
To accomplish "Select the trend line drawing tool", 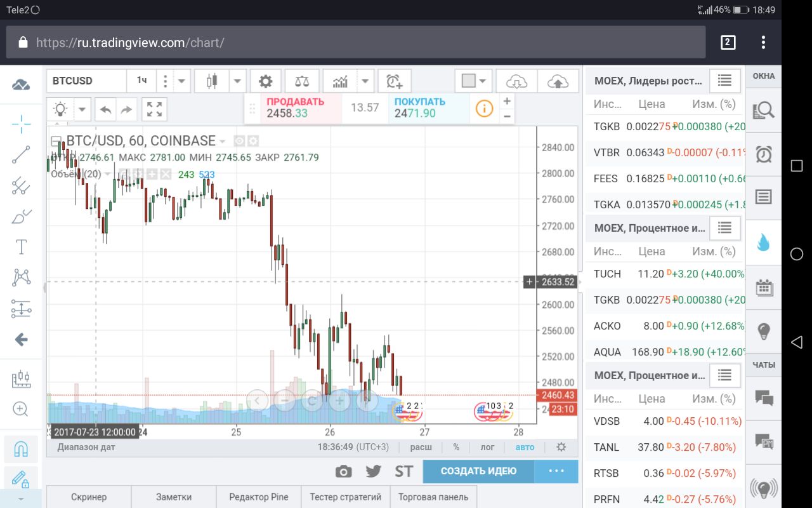I will click(x=21, y=155).
